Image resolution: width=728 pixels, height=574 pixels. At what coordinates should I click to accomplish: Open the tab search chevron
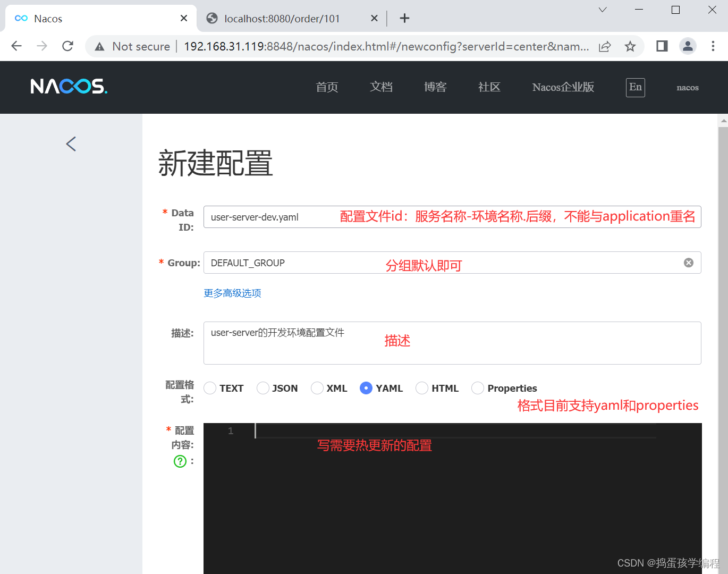pos(603,10)
